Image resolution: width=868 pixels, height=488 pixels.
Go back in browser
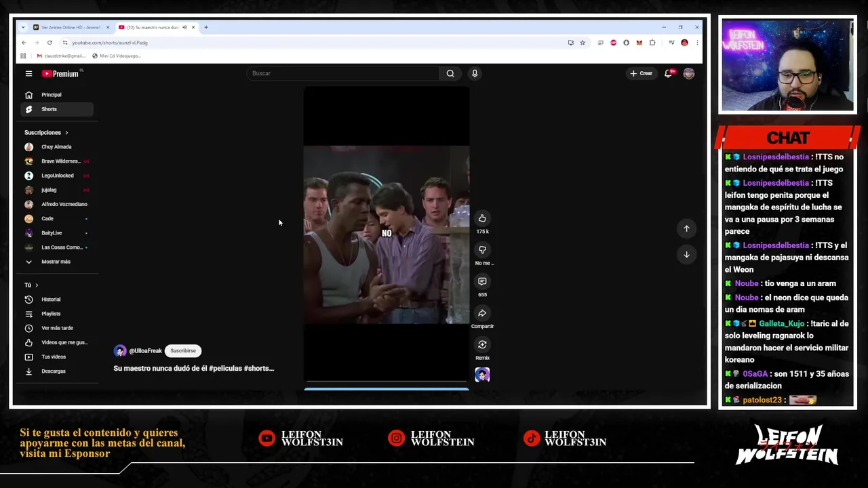point(24,43)
